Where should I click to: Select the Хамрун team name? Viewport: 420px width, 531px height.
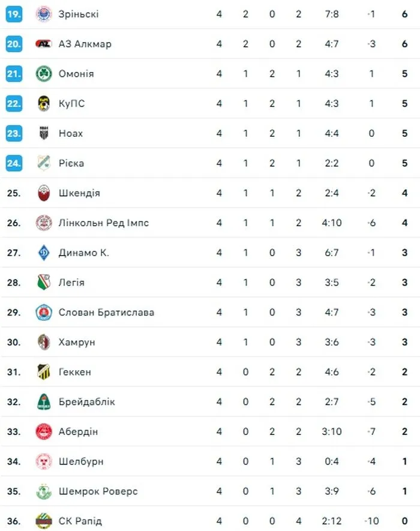coord(77,342)
